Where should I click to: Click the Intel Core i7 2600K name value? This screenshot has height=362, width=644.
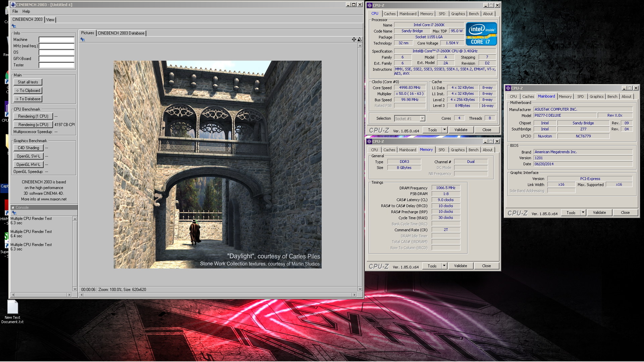point(429,25)
